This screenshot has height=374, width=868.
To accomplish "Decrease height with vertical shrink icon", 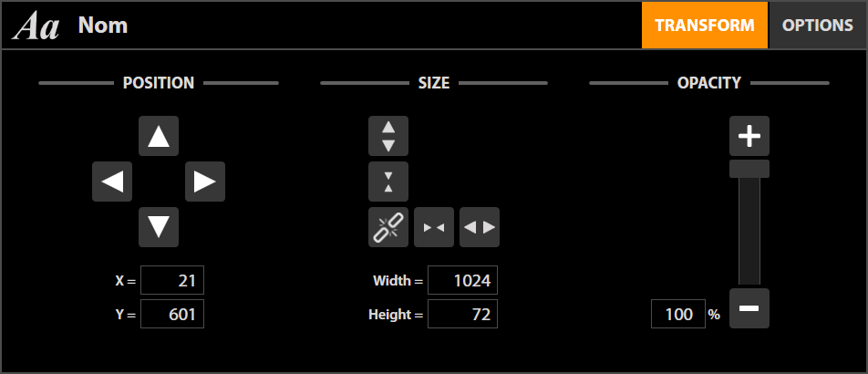I will pyautogui.click(x=388, y=182).
